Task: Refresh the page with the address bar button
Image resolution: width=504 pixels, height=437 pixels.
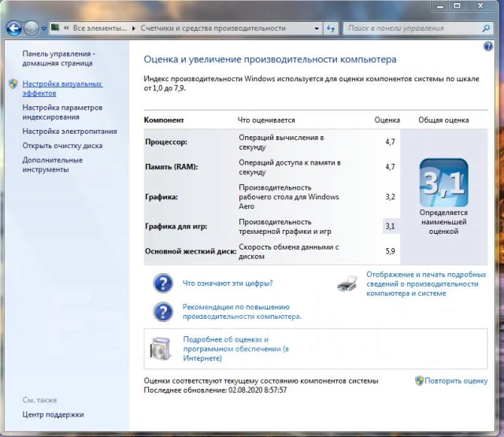Action: click(x=331, y=28)
